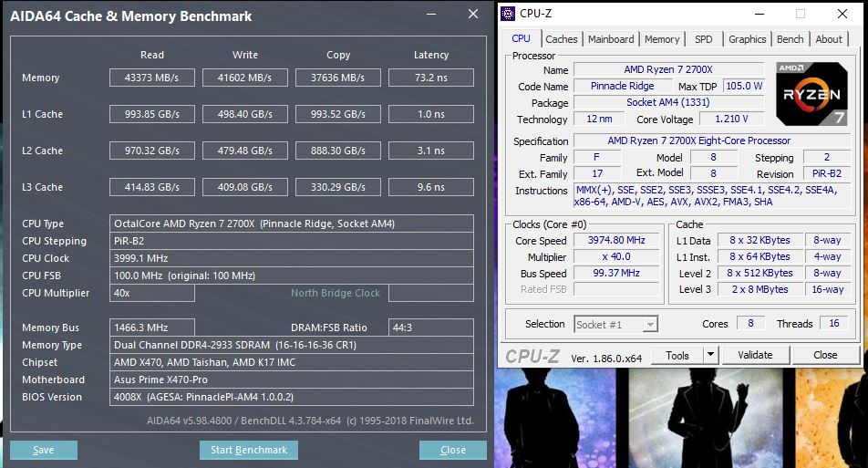Click the Level 3 value 2 x 8 MBytes
This screenshot has width=868, height=468.
(x=759, y=289)
